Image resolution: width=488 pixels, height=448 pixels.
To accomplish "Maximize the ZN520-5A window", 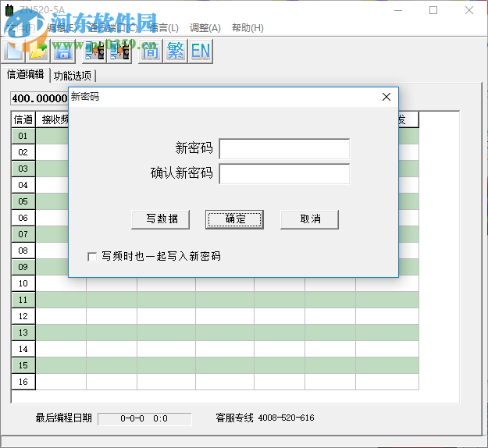I will coord(433,10).
